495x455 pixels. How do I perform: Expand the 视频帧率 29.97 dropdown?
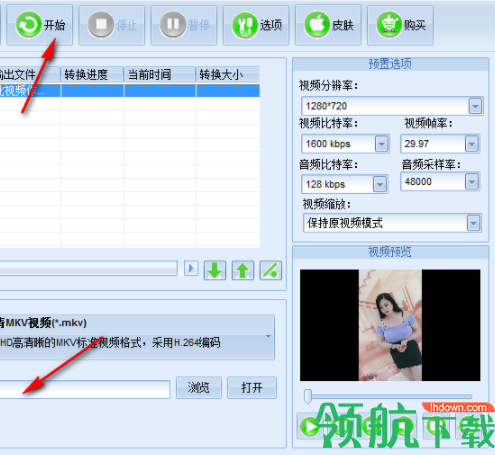(x=472, y=144)
